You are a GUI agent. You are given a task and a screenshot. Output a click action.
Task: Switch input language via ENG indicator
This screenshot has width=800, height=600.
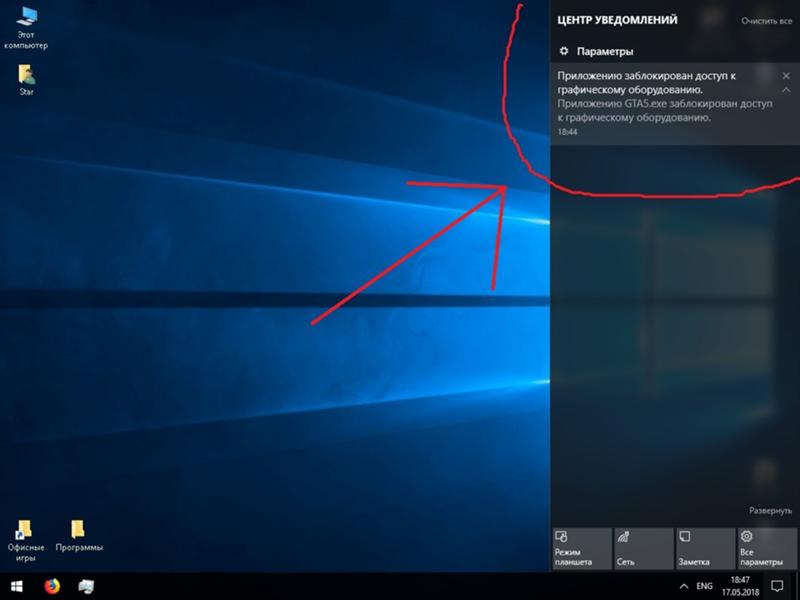[705, 586]
